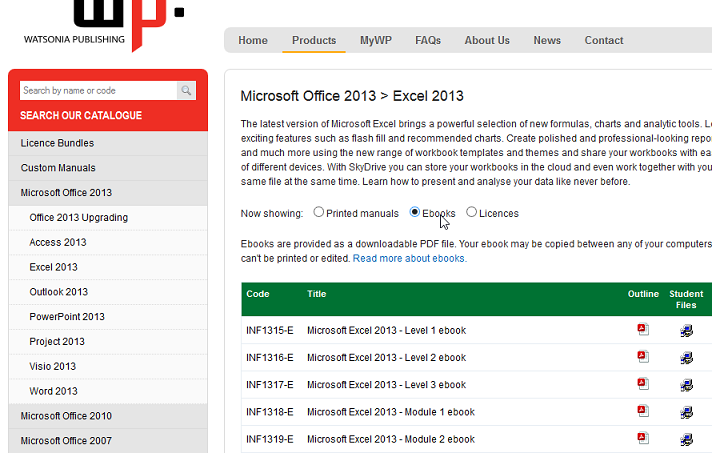The height and width of the screenshot is (453, 712).
Task: Download student files for Level 2 ebook
Action: 687,357
